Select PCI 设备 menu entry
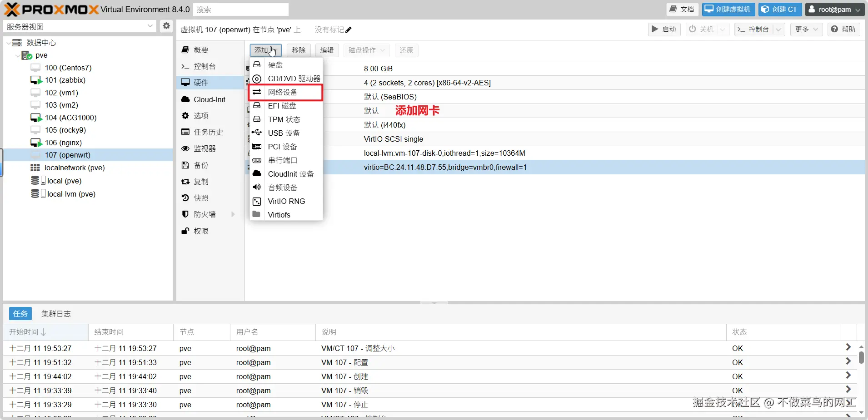Viewport: 868px width, 420px height. [286, 147]
